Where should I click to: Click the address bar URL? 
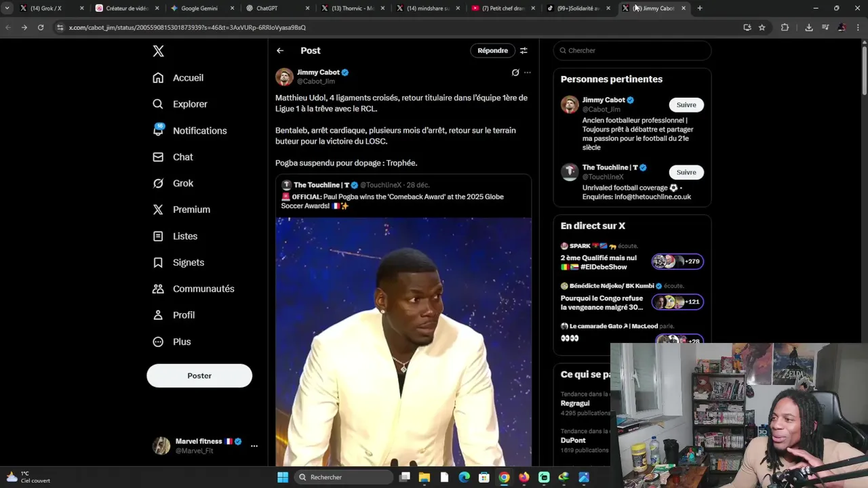click(x=187, y=28)
